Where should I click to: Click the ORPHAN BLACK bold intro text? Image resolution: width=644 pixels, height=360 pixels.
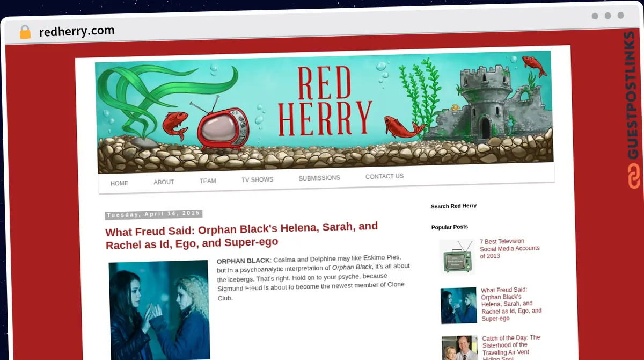[x=243, y=261]
